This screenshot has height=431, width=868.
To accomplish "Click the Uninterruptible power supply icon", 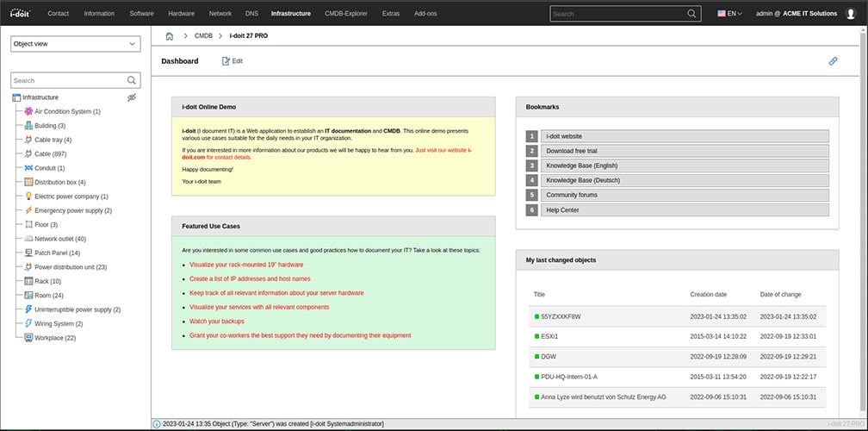I will [x=28, y=309].
